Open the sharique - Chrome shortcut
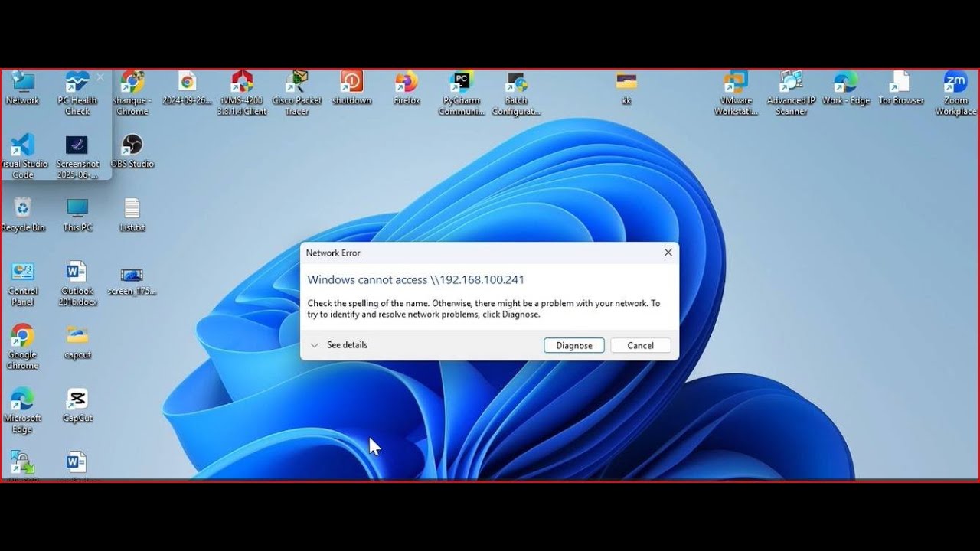 [x=132, y=93]
